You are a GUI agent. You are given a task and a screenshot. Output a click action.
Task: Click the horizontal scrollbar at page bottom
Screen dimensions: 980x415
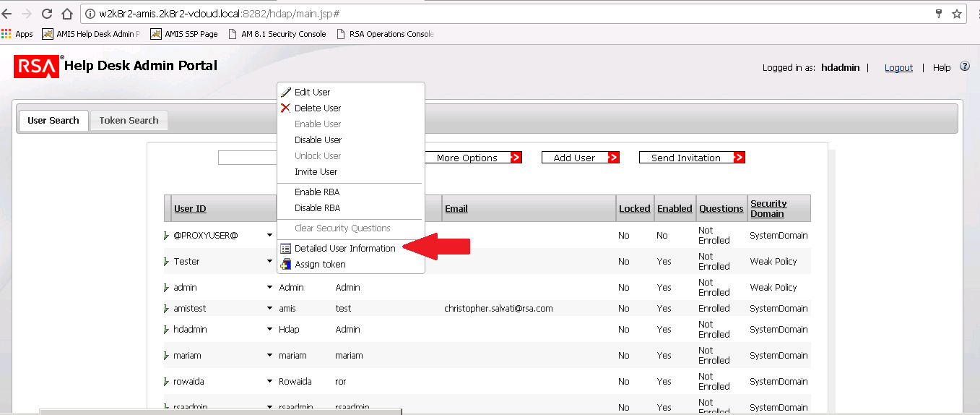click(220, 411)
